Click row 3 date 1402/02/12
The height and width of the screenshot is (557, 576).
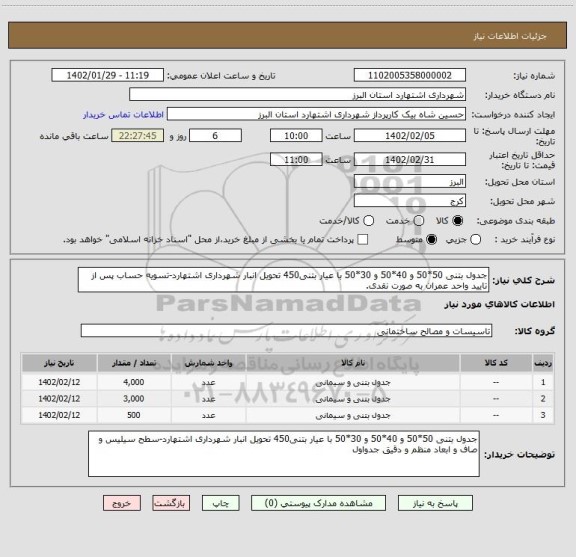pos(59,415)
